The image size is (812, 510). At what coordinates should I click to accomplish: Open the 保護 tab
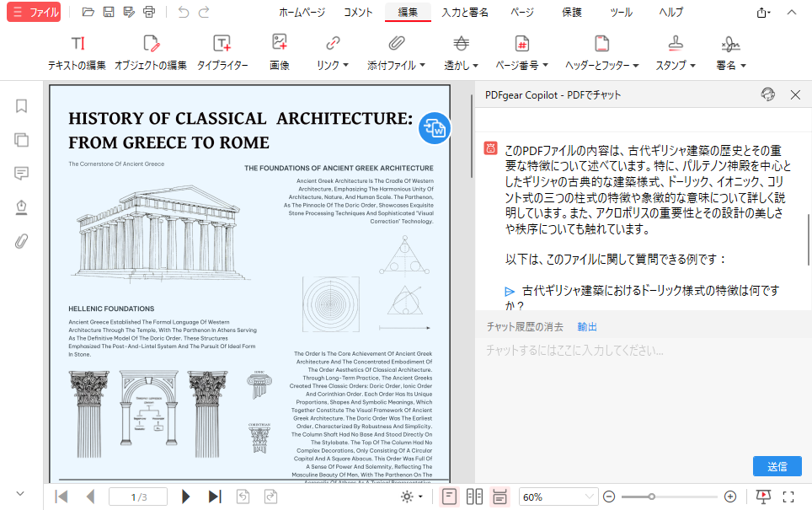pos(572,12)
